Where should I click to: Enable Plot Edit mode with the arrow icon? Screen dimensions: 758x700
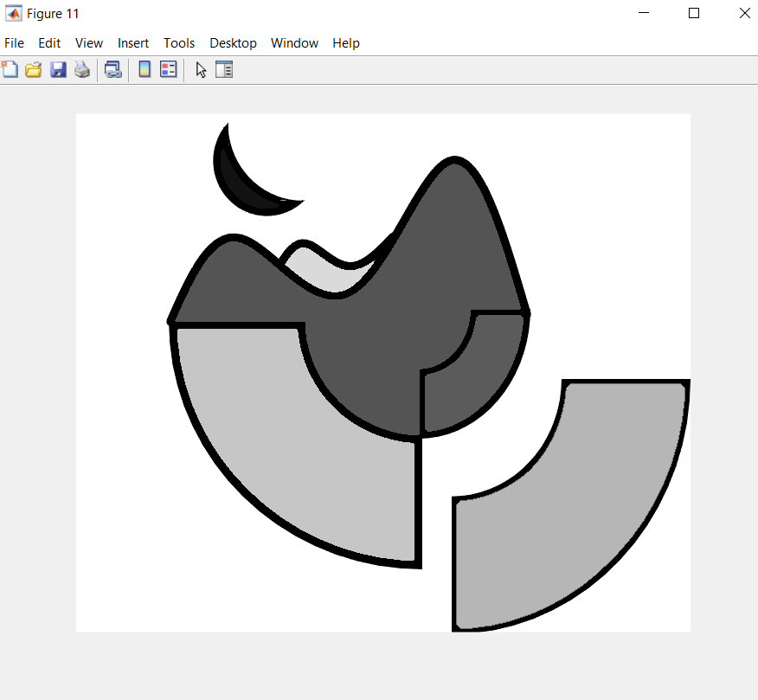[x=201, y=69]
